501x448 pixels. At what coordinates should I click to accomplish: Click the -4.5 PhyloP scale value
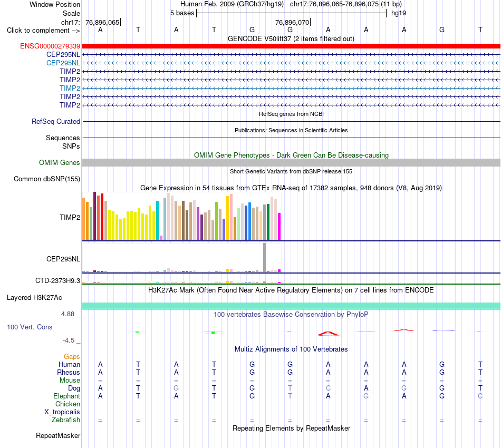(x=69, y=340)
